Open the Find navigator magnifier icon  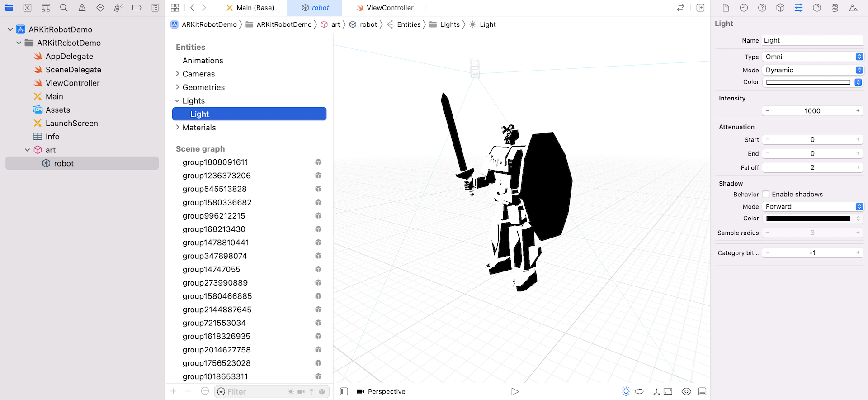tap(64, 8)
